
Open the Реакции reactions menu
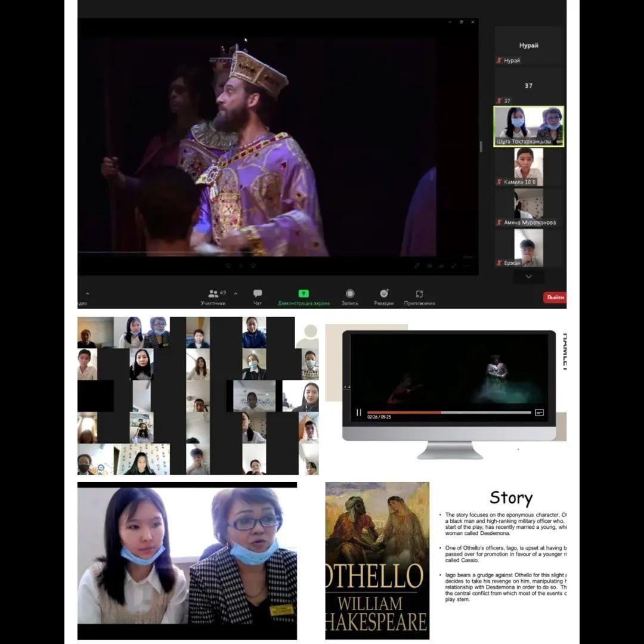coord(384,298)
